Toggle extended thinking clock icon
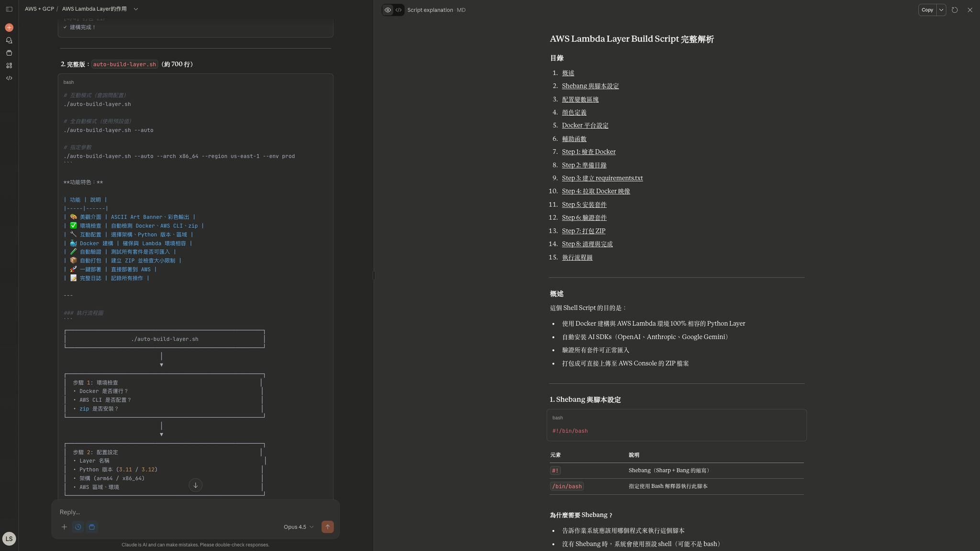The image size is (980, 551). pyautogui.click(x=78, y=527)
